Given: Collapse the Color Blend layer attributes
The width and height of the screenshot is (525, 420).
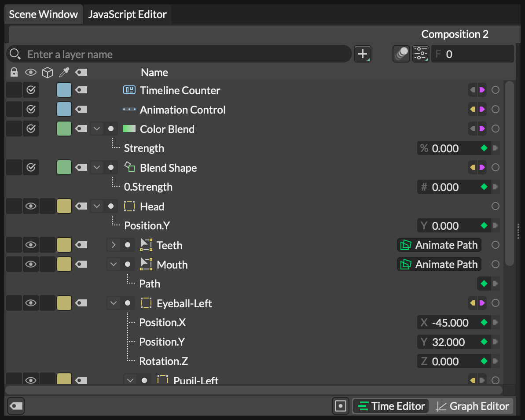Looking at the screenshot, I should point(97,129).
